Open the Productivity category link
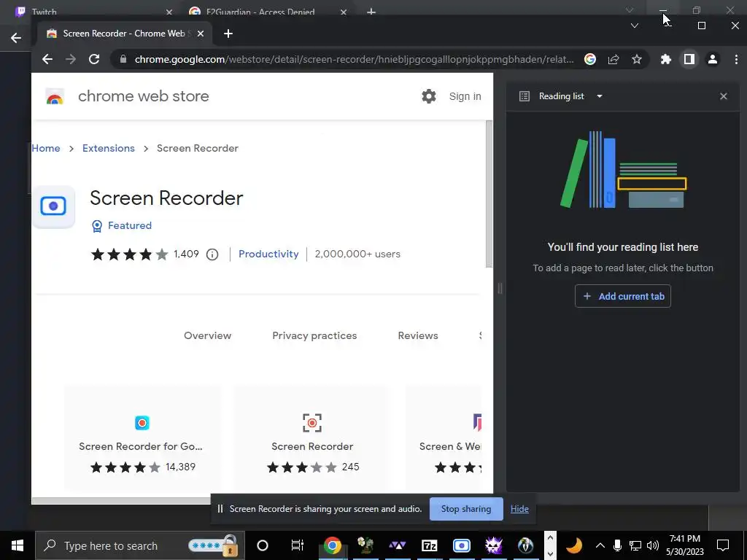Viewport: 747px width, 560px height. 268,254
